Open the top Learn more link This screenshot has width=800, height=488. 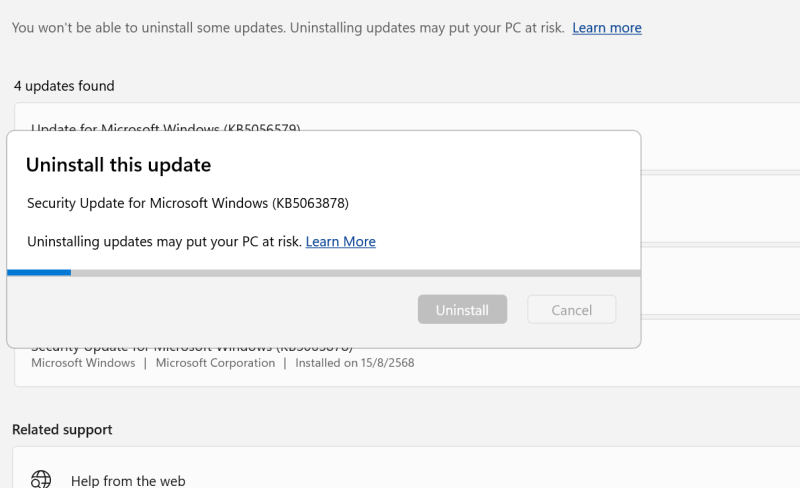(607, 28)
